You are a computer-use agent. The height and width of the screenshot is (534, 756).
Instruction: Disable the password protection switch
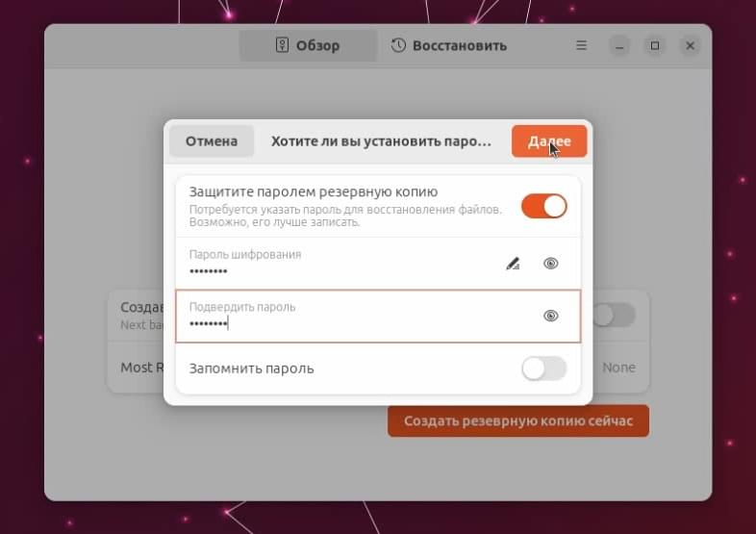coord(543,207)
